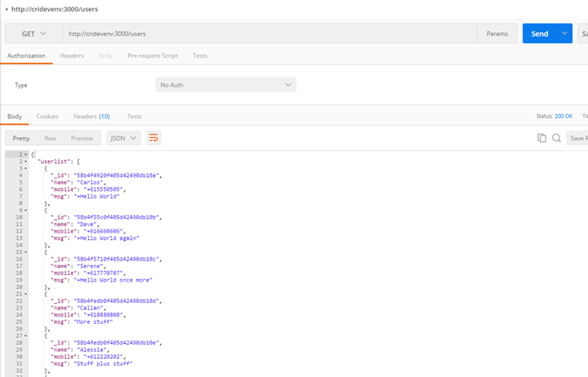588x377 pixels.
Task: Open the Pre-request Script tab
Action: [x=153, y=56]
